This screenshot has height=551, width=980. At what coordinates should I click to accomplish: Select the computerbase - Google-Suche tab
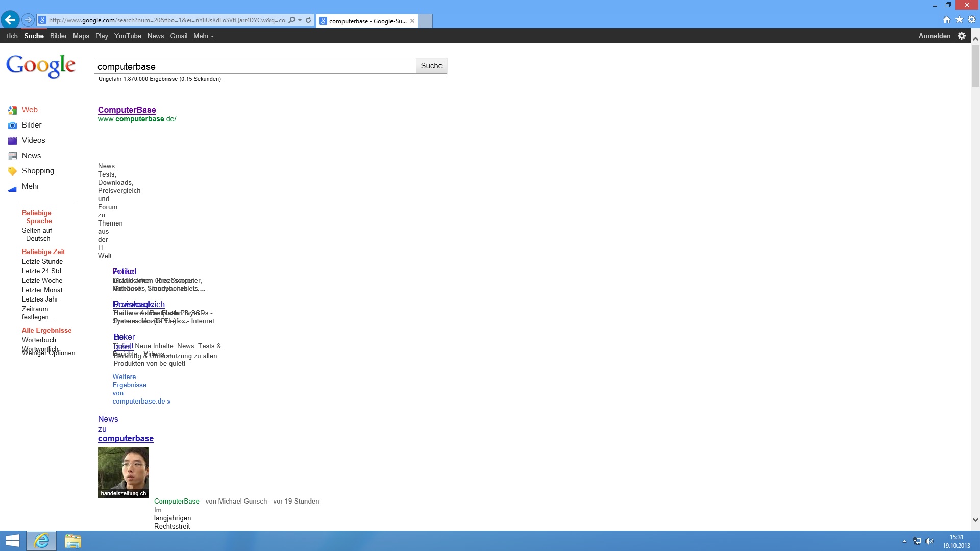coord(367,21)
